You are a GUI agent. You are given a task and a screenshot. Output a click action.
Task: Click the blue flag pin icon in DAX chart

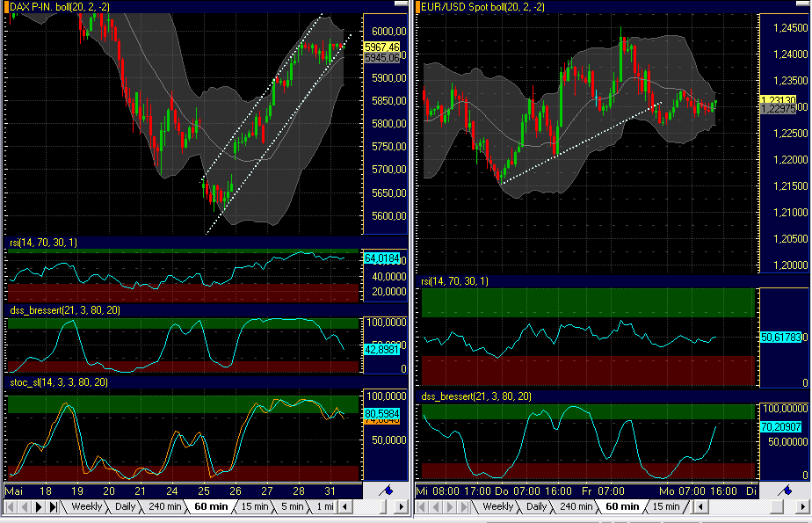click(386, 490)
